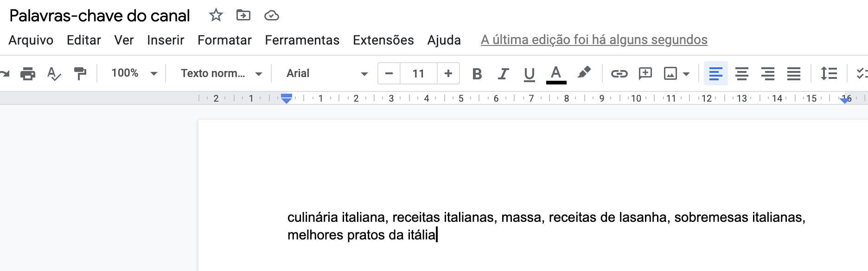Open the text color picker
This screenshot has width=868, height=271.
coord(556,74)
